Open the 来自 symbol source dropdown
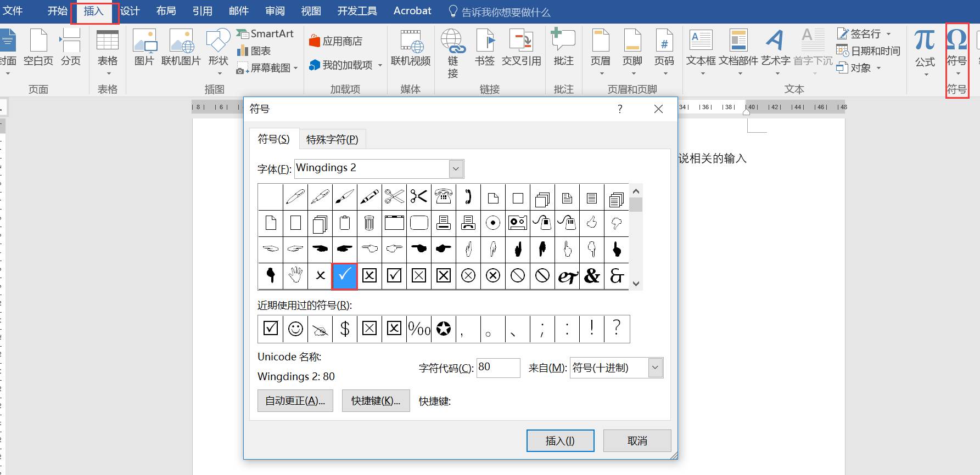This screenshot has height=475, width=980. [x=655, y=367]
